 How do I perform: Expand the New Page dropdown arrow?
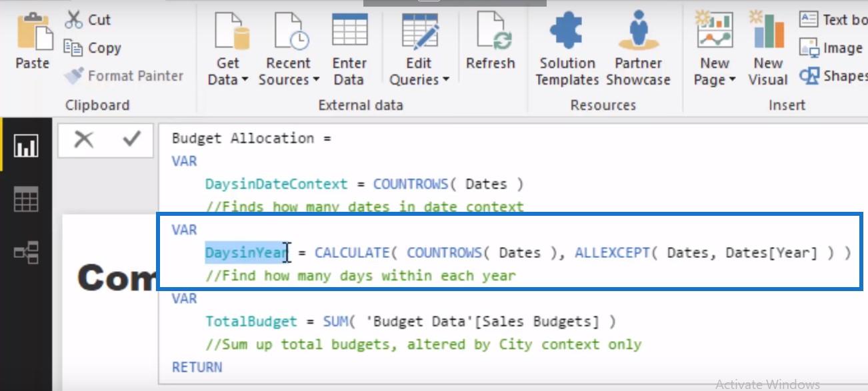tap(732, 80)
